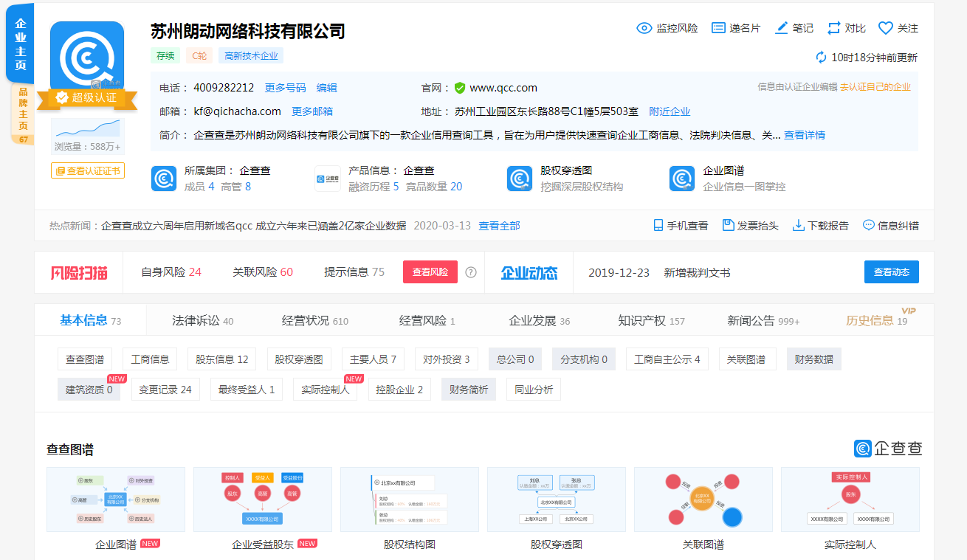Click the 递名片 card icon
The width and height of the screenshot is (967, 560).
coord(718,28)
